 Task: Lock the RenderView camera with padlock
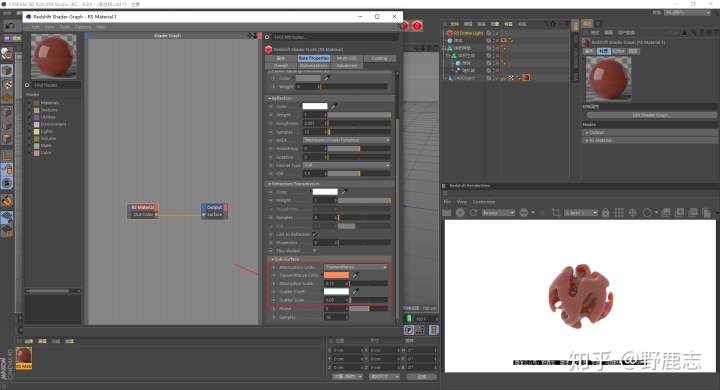(605, 212)
